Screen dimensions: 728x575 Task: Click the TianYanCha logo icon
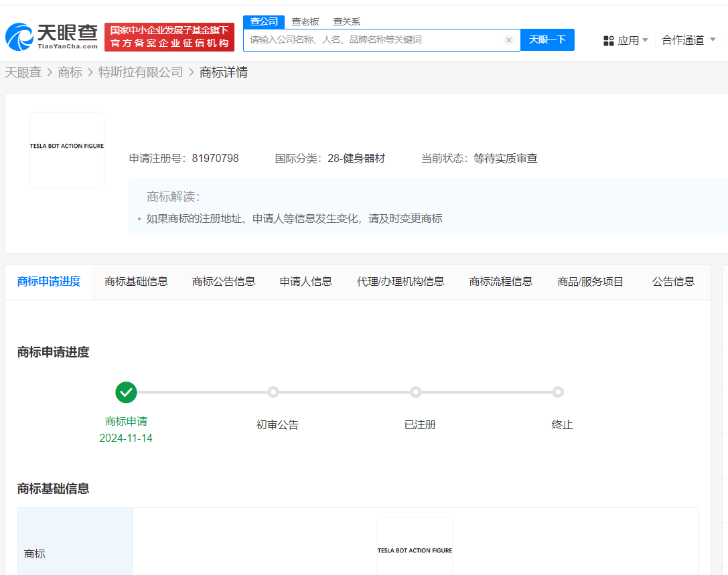point(20,37)
